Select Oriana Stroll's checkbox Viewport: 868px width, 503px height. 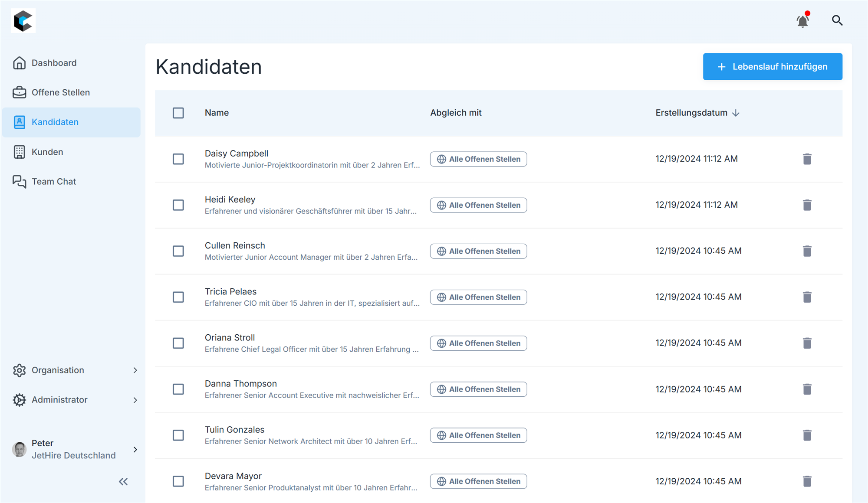click(x=178, y=343)
